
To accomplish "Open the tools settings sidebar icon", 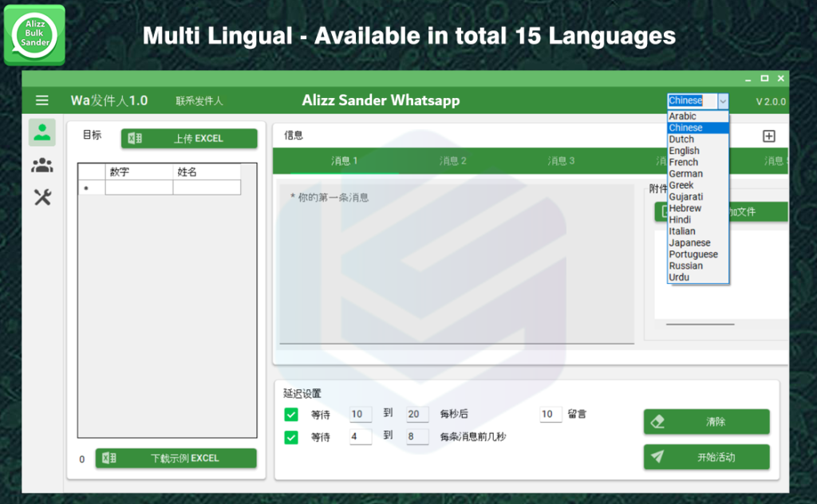I will point(42,197).
